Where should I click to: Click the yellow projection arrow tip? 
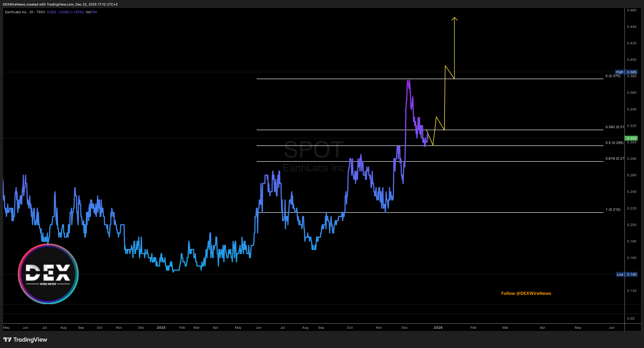454,18
